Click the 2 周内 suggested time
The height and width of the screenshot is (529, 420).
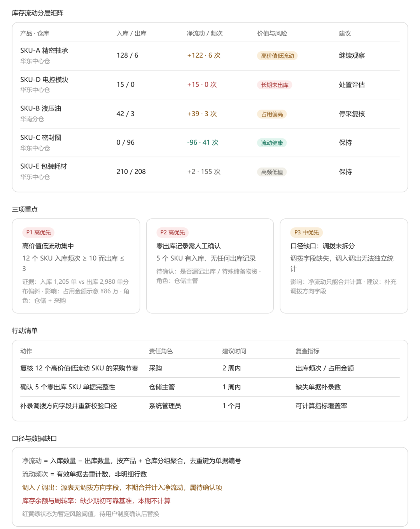click(x=231, y=368)
